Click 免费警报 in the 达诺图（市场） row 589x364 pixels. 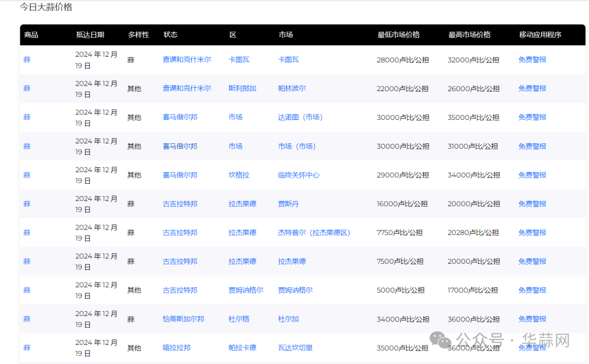pos(532,117)
